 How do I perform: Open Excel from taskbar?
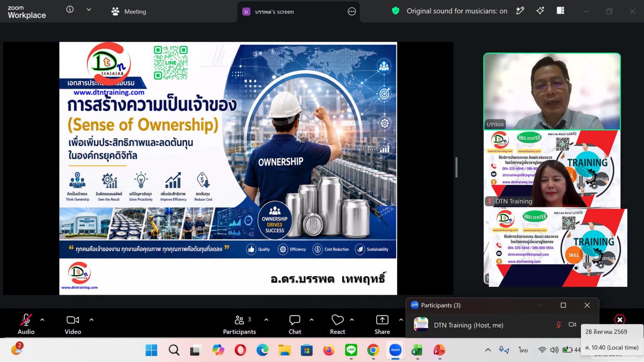[x=417, y=350]
